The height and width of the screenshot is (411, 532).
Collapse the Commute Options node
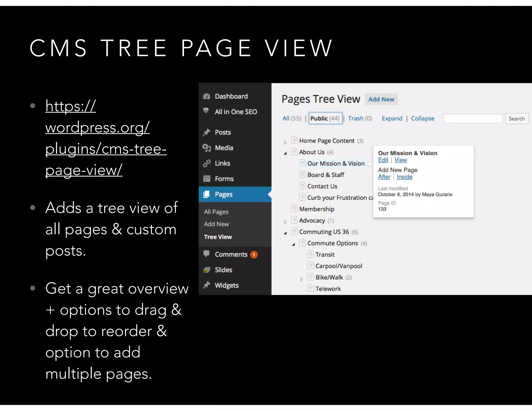point(294,244)
